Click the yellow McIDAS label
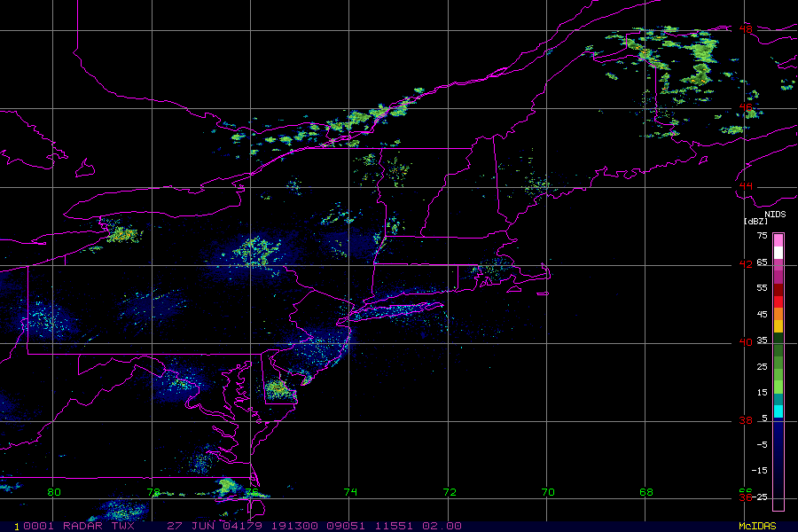This screenshot has height=532, width=798. tap(757, 526)
